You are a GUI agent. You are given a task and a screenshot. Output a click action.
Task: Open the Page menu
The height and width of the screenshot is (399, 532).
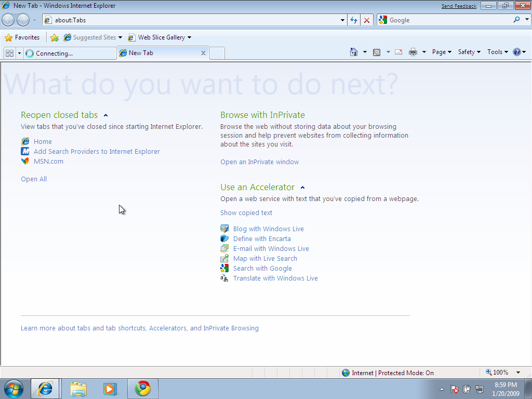pos(442,52)
